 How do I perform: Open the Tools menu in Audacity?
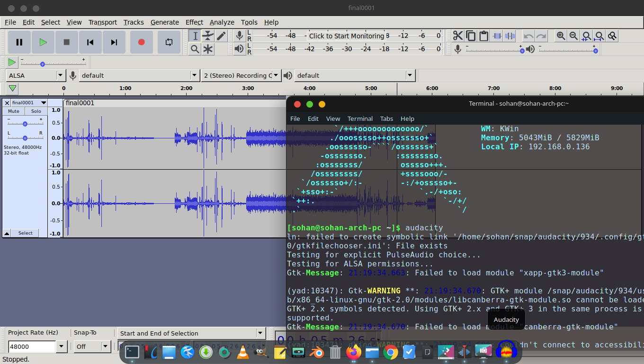tap(249, 22)
